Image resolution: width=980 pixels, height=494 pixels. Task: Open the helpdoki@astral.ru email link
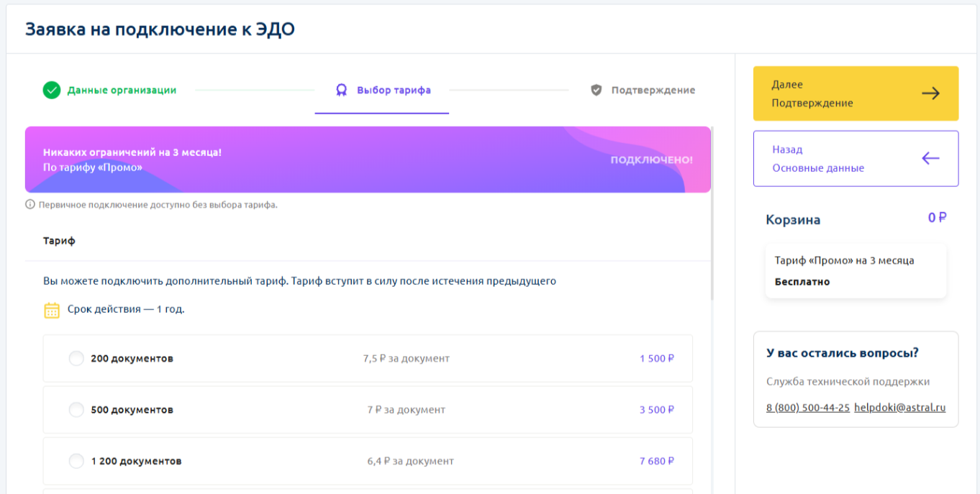(x=900, y=408)
